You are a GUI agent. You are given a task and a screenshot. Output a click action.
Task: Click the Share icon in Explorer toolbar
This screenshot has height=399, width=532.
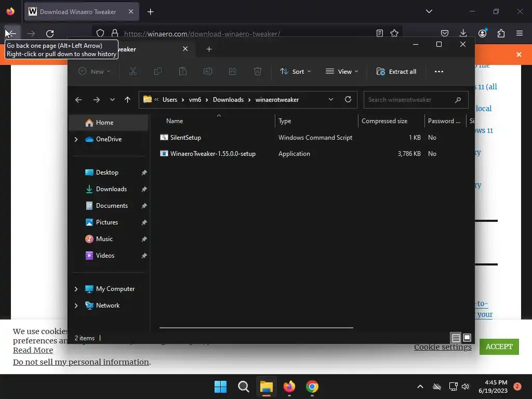coord(233,71)
